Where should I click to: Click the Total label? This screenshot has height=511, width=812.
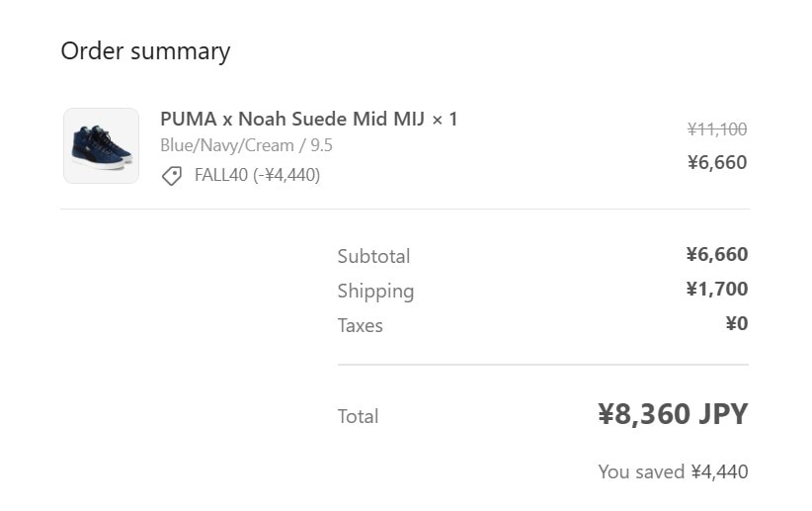click(358, 416)
